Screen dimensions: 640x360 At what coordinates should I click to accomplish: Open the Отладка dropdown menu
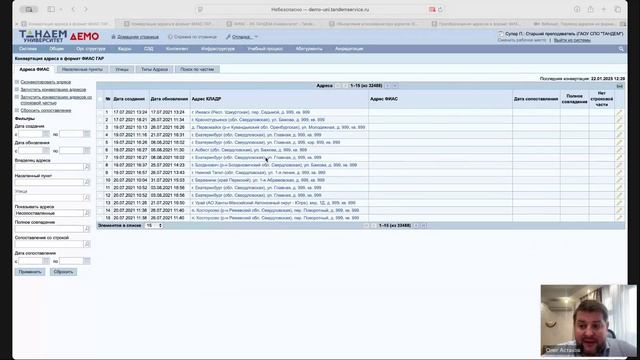pyautogui.click(x=242, y=37)
